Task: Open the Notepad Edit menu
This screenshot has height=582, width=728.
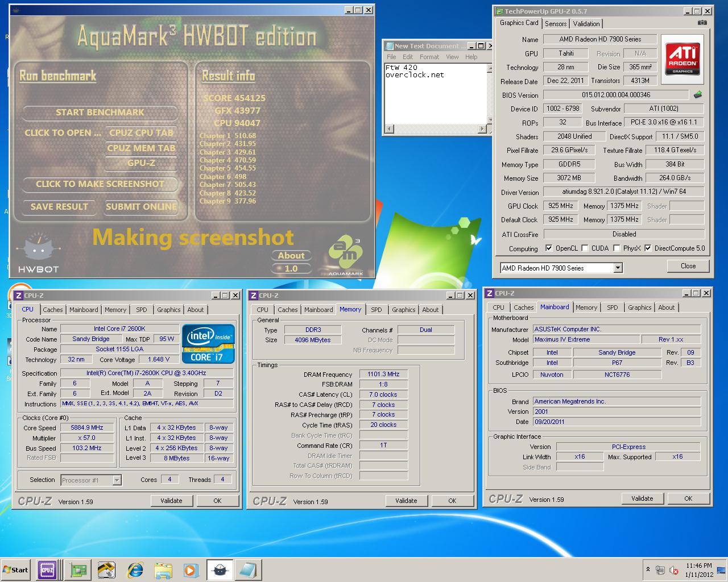Action: click(408, 57)
